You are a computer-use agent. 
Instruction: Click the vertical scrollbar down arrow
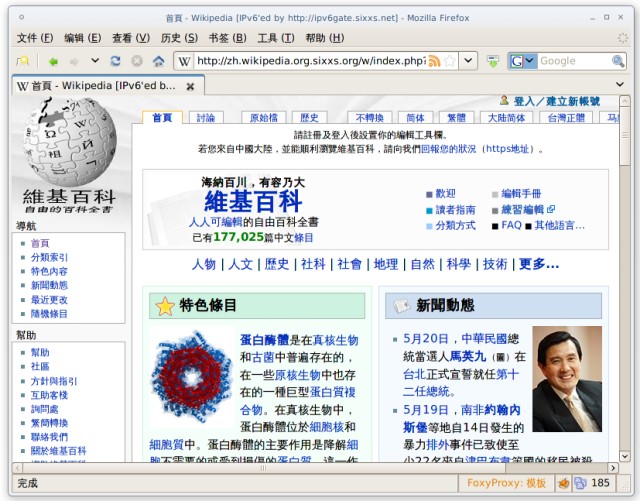624,456
